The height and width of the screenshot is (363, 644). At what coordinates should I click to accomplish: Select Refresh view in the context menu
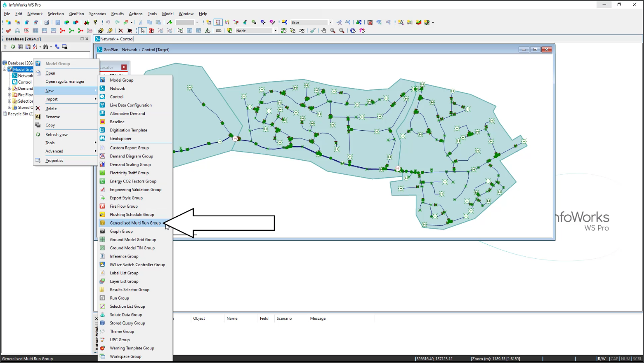click(x=66, y=135)
